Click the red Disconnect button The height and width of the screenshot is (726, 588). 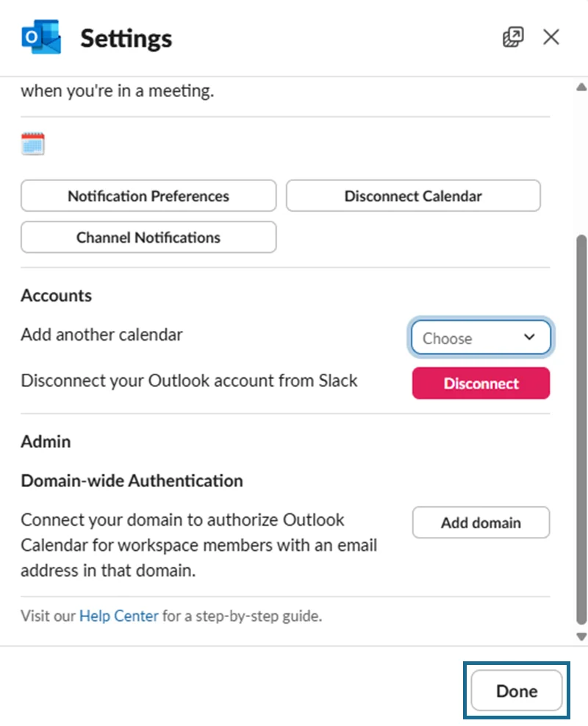[481, 383]
